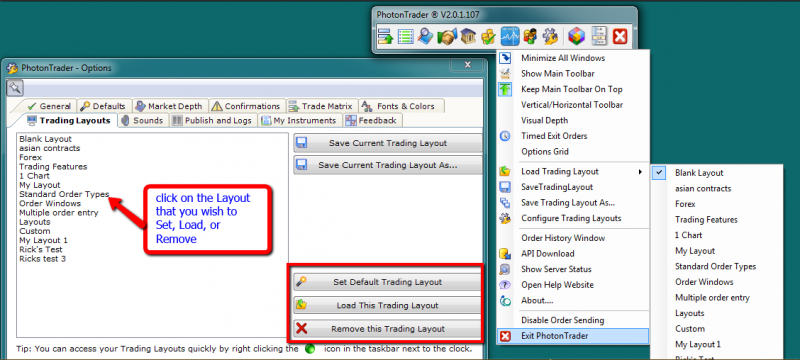Open the Feedback tab

point(371,120)
